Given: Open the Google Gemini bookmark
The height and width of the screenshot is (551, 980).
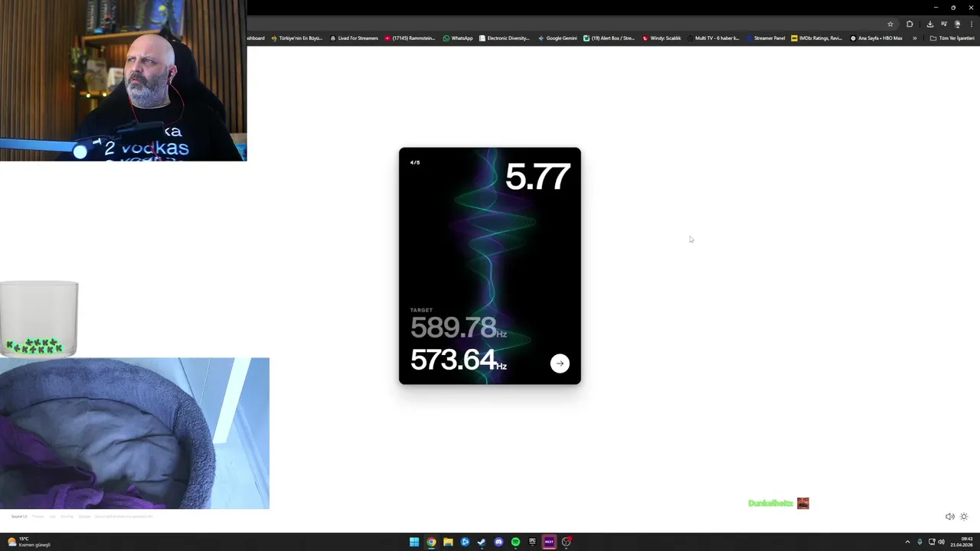Looking at the screenshot, I should pos(557,38).
